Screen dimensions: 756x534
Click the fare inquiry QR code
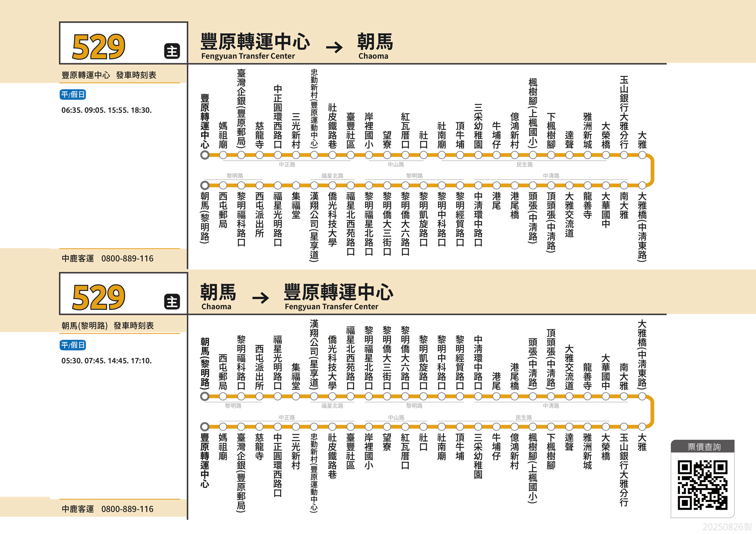click(702, 485)
